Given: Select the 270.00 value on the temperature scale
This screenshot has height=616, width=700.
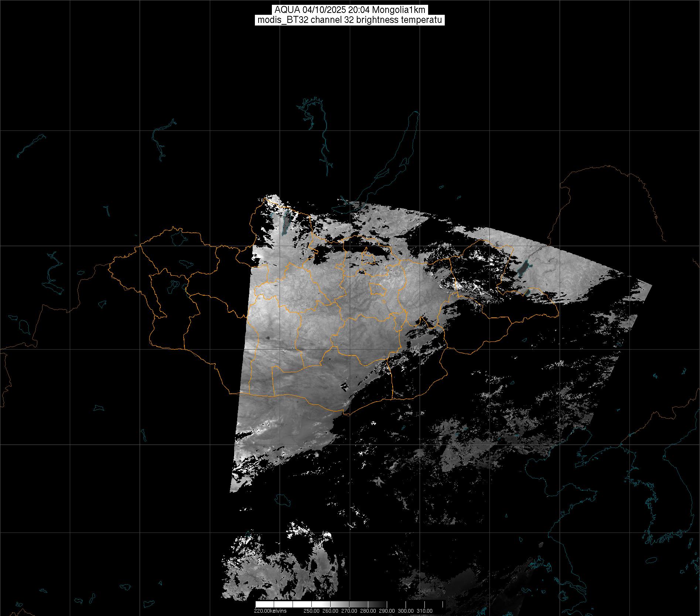Looking at the screenshot, I should [x=349, y=611].
